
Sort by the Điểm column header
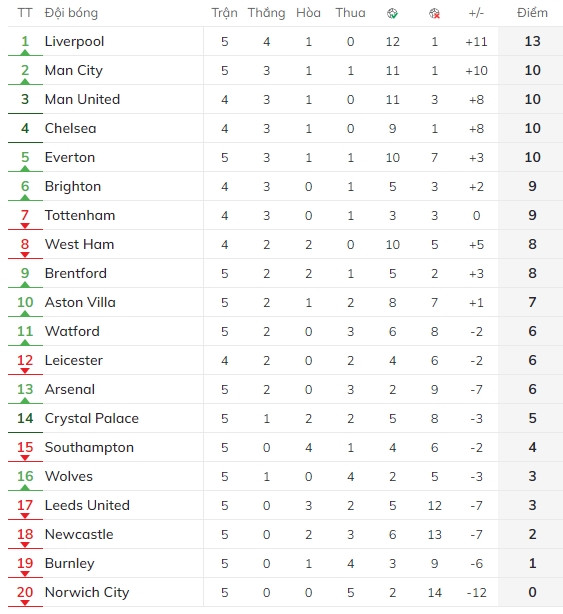point(532,13)
